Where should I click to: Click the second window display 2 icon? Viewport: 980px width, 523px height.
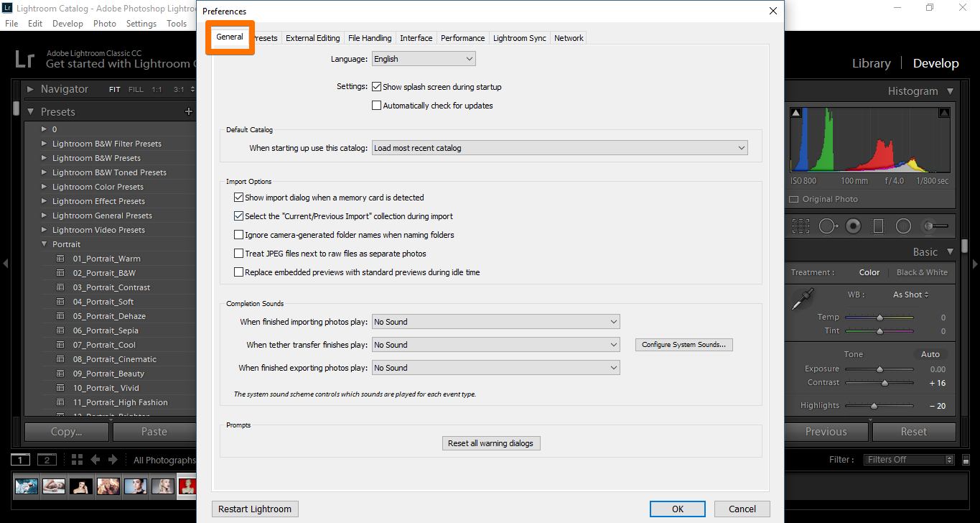(x=47, y=460)
